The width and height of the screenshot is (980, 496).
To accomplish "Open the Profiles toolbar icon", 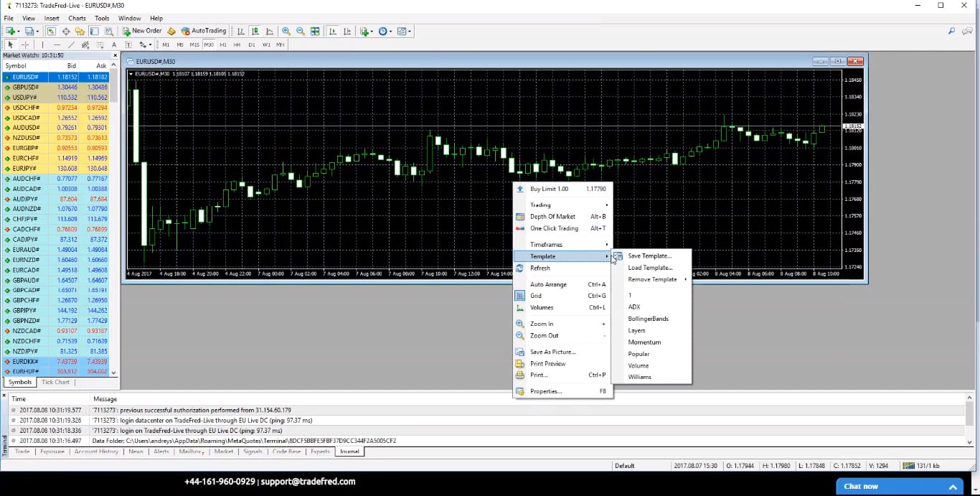I will click(29, 31).
